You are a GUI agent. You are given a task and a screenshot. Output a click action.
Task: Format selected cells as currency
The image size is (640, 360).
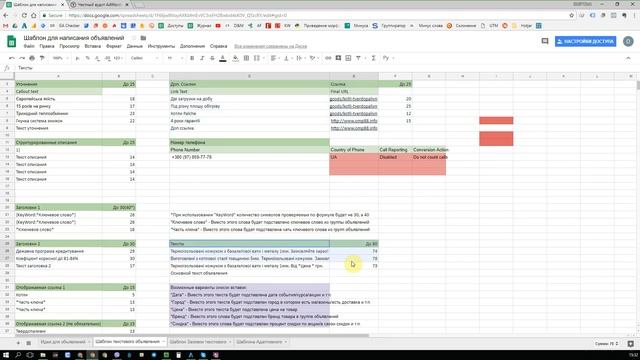[x=78, y=58]
